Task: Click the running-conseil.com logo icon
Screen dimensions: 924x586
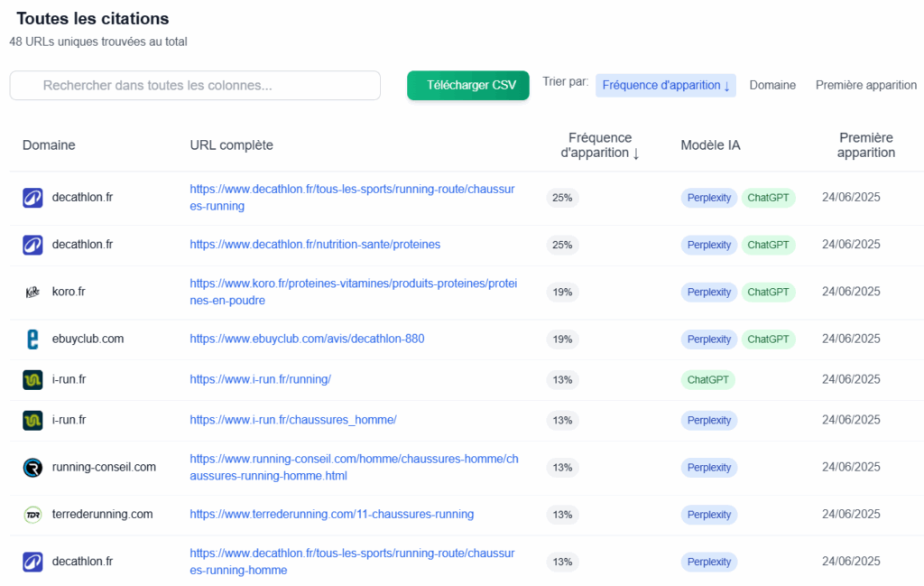Action: point(32,468)
